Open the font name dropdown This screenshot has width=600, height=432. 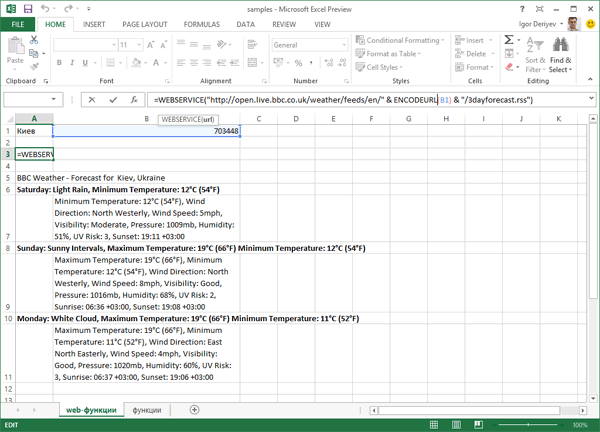(114, 45)
